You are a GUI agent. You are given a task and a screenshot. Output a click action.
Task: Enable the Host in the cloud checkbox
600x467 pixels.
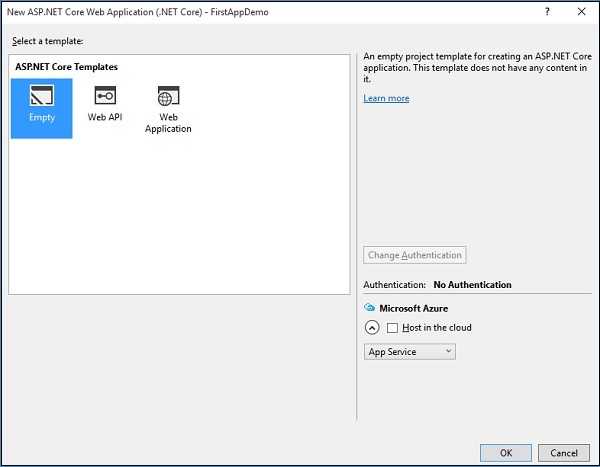(393, 328)
